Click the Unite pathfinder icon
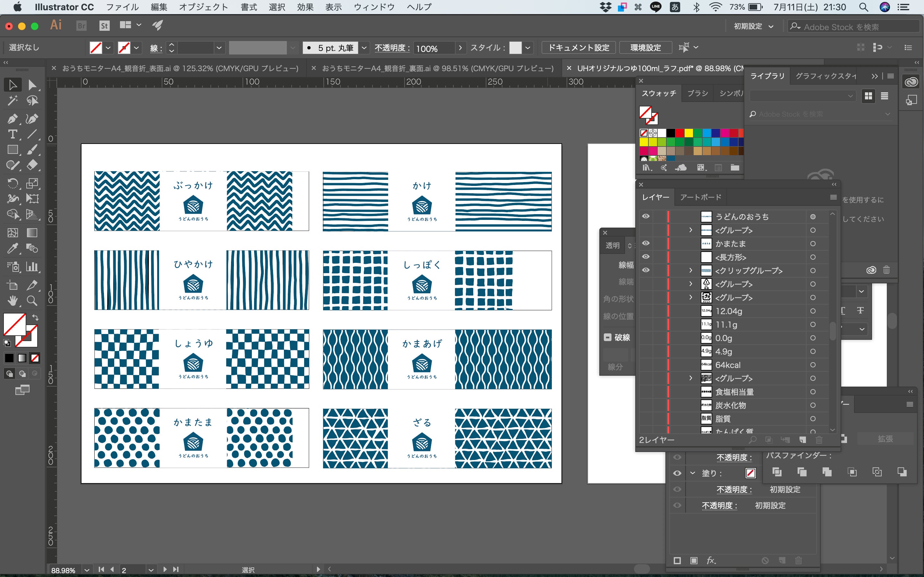 777,472
